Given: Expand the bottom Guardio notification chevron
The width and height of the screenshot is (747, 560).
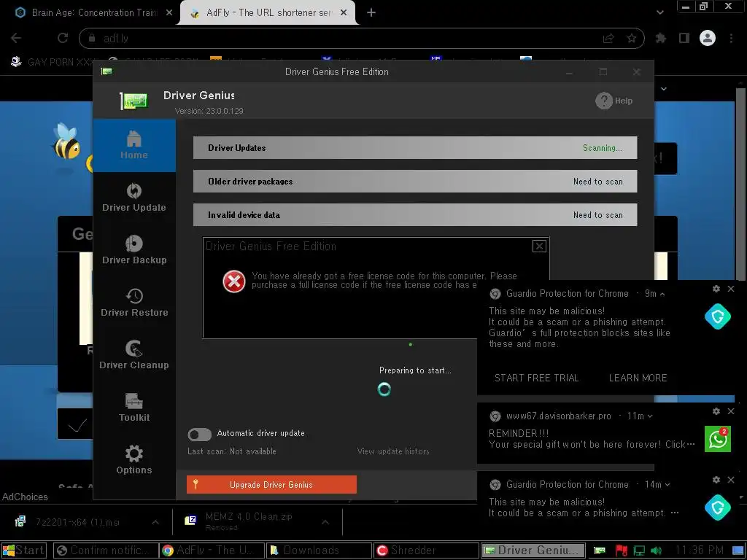Looking at the screenshot, I should coord(667,485).
